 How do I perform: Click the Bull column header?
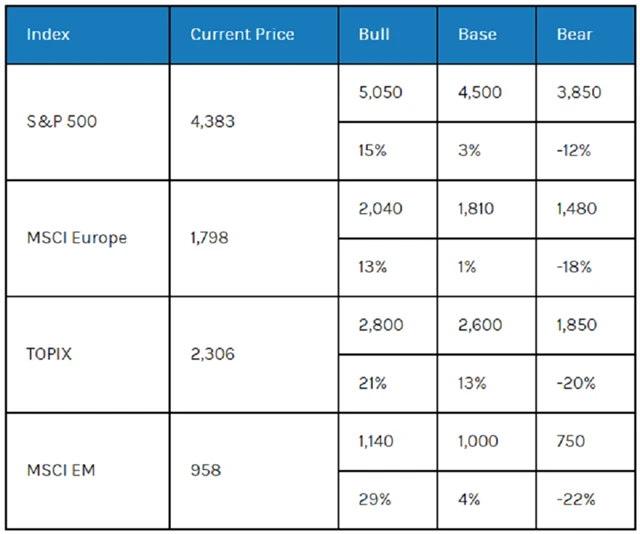pos(373,35)
